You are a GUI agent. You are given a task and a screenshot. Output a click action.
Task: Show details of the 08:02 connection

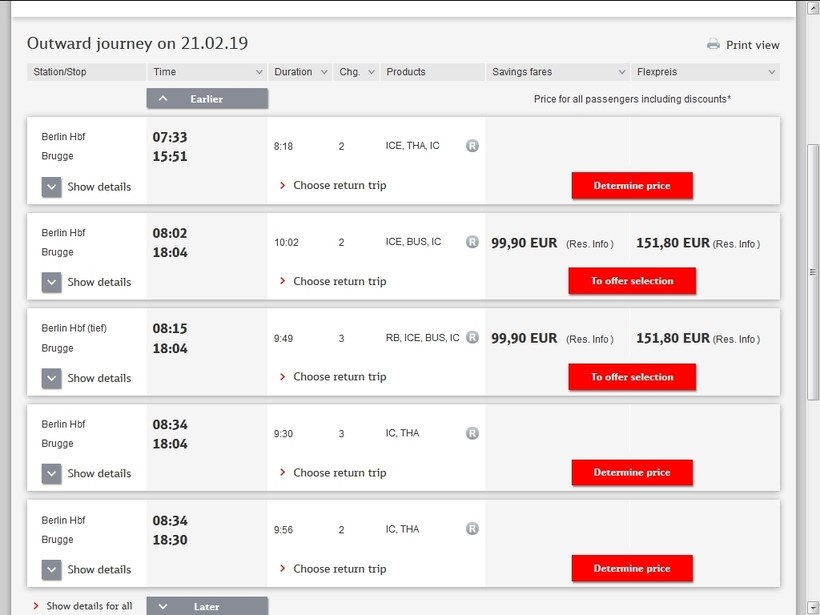click(x=52, y=282)
